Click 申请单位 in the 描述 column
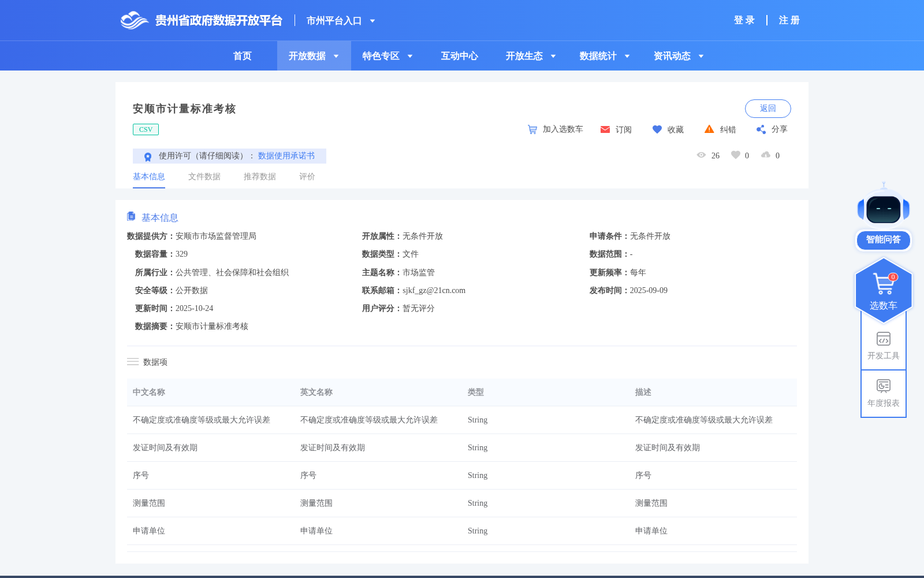 [651, 531]
